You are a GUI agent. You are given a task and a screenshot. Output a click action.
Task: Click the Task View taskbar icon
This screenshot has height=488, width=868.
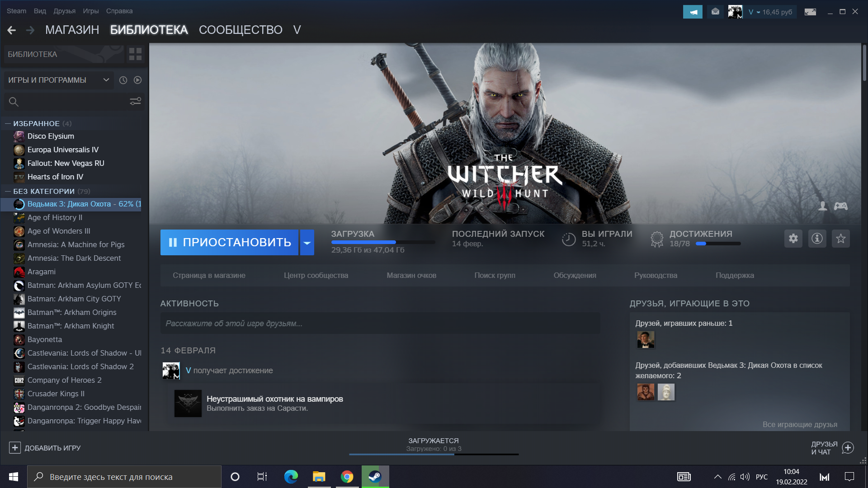[x=262, y=477]
